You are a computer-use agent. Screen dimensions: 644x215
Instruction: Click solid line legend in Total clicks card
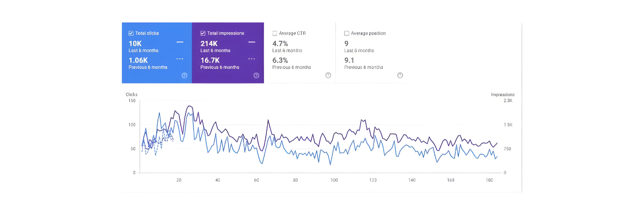tap(180, 42)
